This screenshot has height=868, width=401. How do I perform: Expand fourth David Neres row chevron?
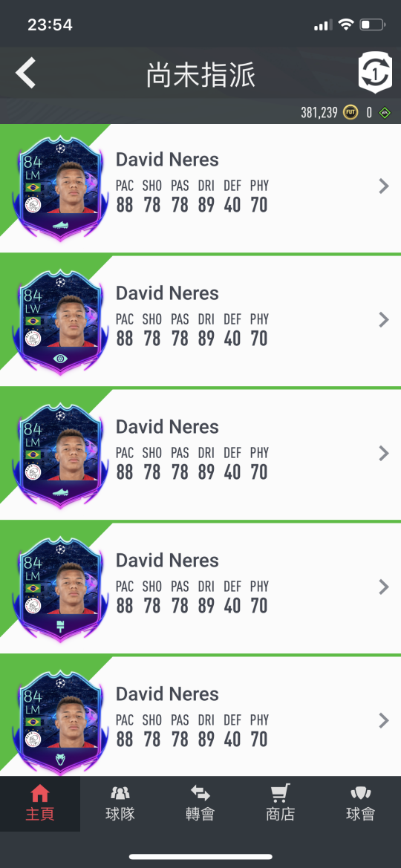tap(383, 587)
